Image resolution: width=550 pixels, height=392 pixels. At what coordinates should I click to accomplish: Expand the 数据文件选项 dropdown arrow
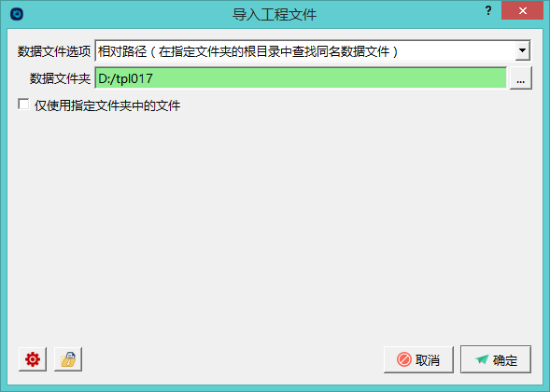[522, 50]
